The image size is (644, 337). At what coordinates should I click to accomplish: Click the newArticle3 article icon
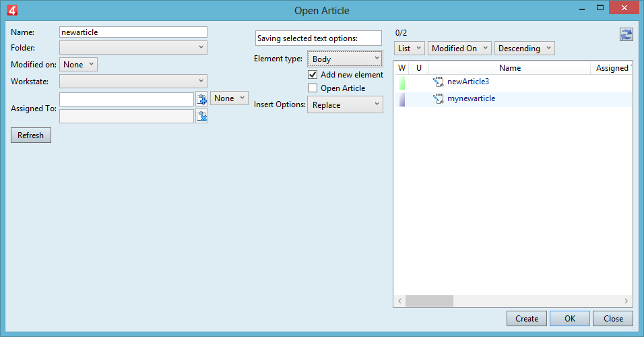(439, 82)
